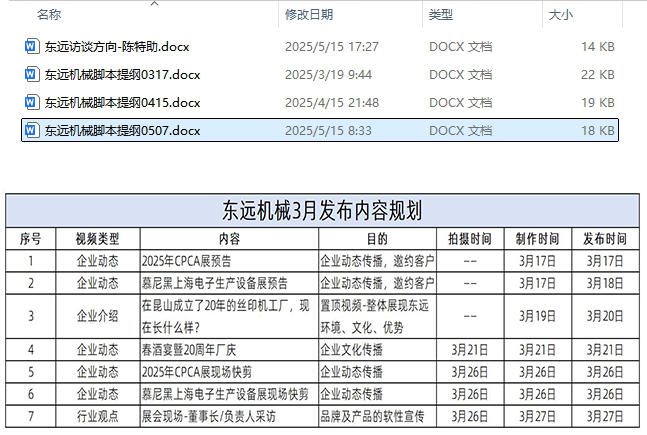
Task: Click 3月19日 production date cell
Action: tap(538, 317)
